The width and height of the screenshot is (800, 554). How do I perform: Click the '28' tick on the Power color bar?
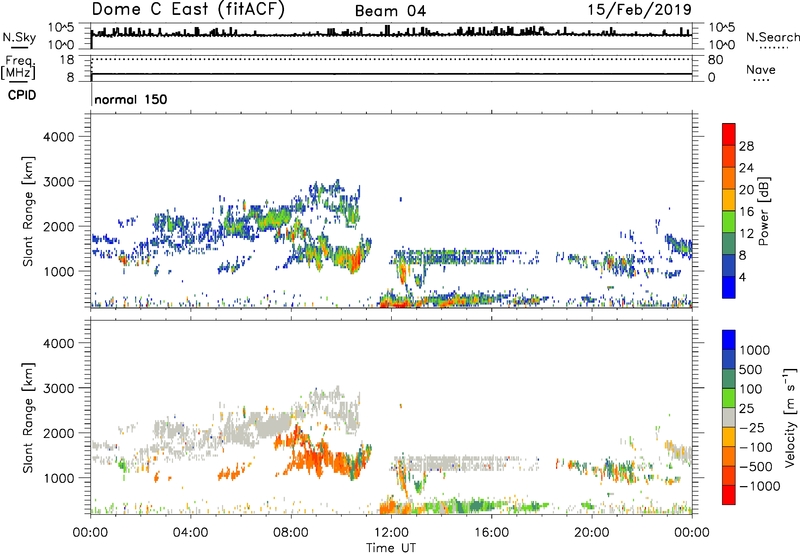click(746, 146)
